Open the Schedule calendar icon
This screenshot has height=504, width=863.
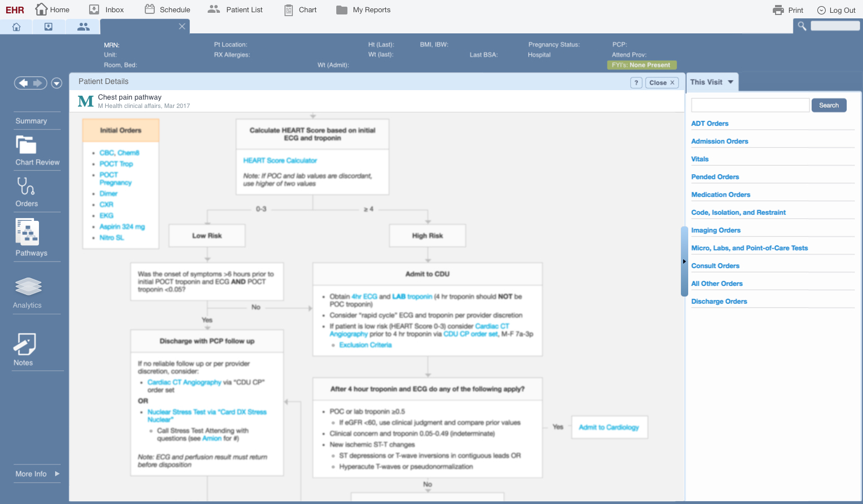(x=149, y=9)
